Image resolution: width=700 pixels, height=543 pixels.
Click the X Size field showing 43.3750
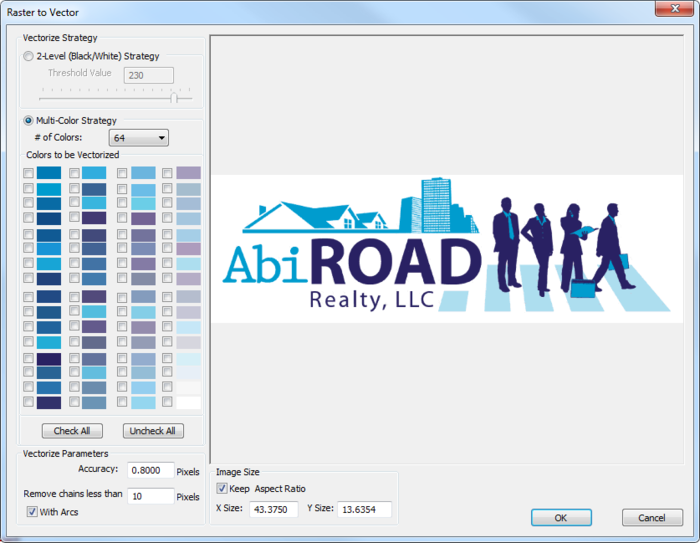tap(274, 509)
